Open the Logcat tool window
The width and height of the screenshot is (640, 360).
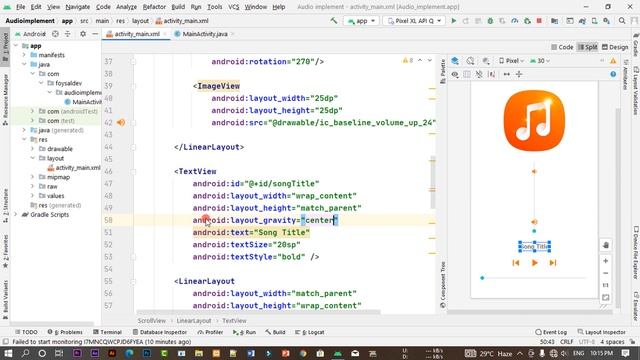[310, 332]
